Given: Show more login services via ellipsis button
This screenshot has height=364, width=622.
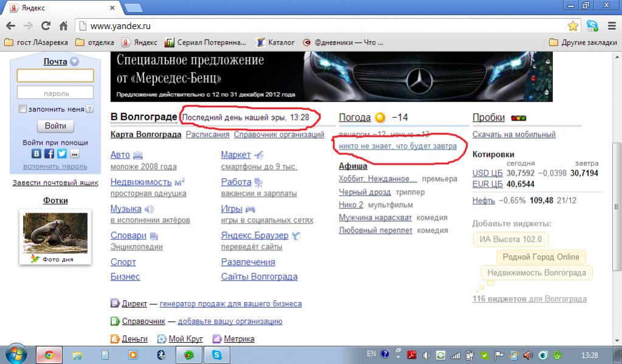Looking at the screenshot, I should click(74, 154).
